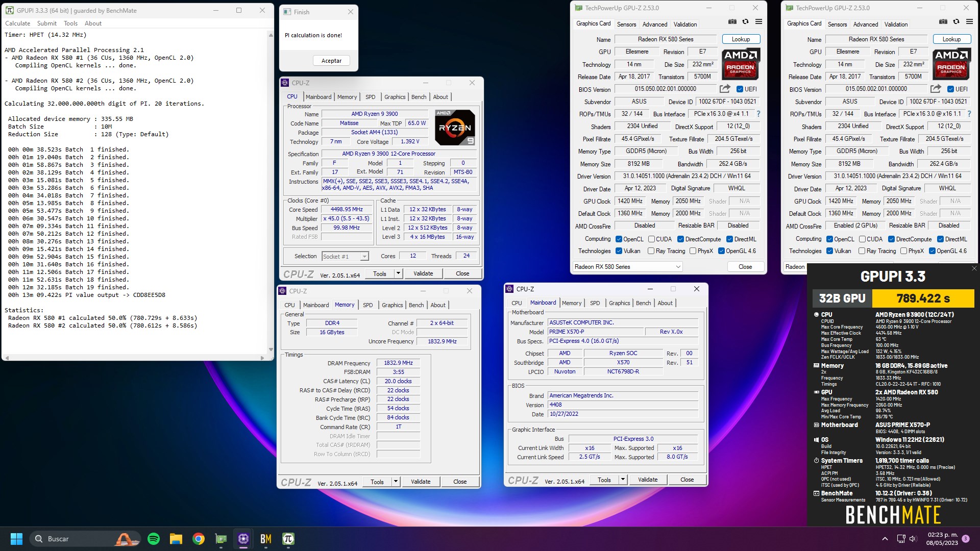Expand the Tools arrow in the CPU-Z CPU window
The height and width of the screenshot is (551, 980).
[x=398, y=274]
